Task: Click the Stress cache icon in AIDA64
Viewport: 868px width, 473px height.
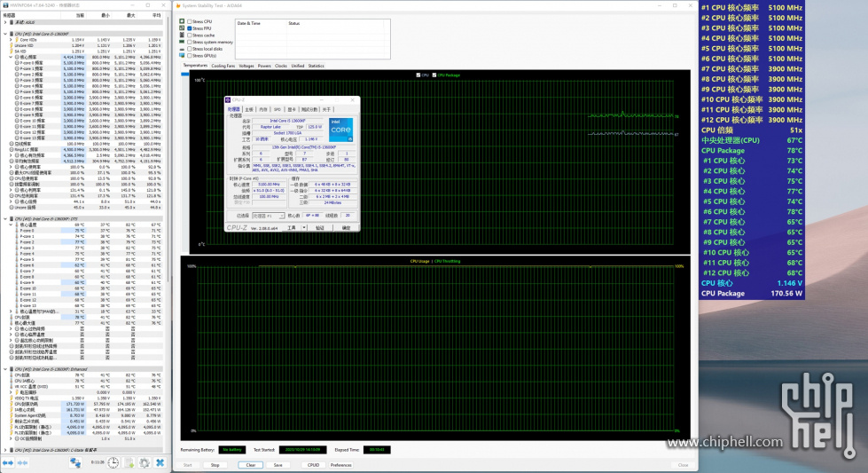Action: click(x=182, y=35)
